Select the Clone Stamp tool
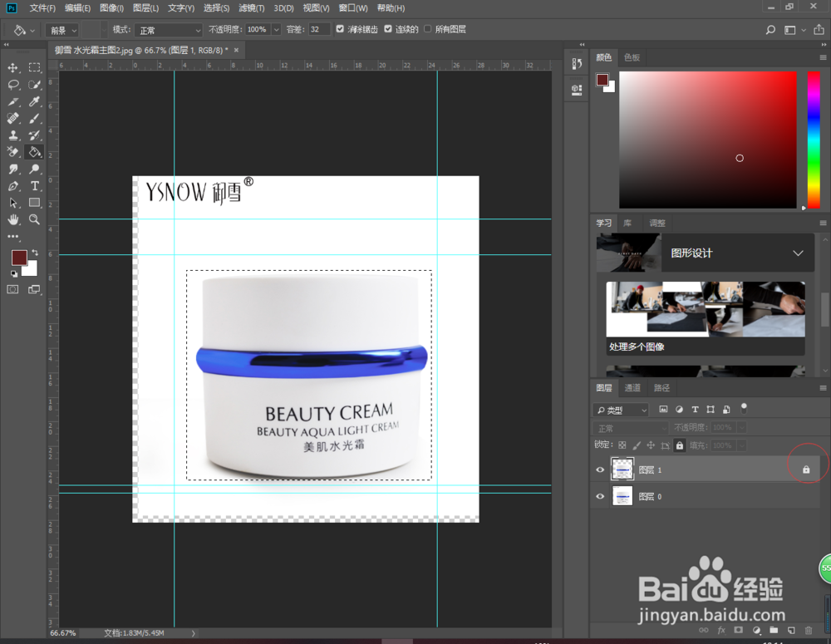This screenshot has height=644, width=831. (13, 135)
